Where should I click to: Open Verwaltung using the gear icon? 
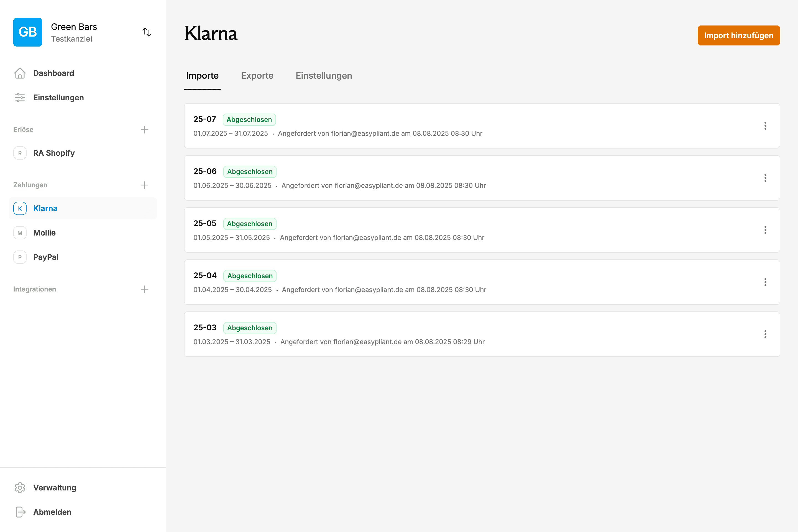(x=20, y=488)
